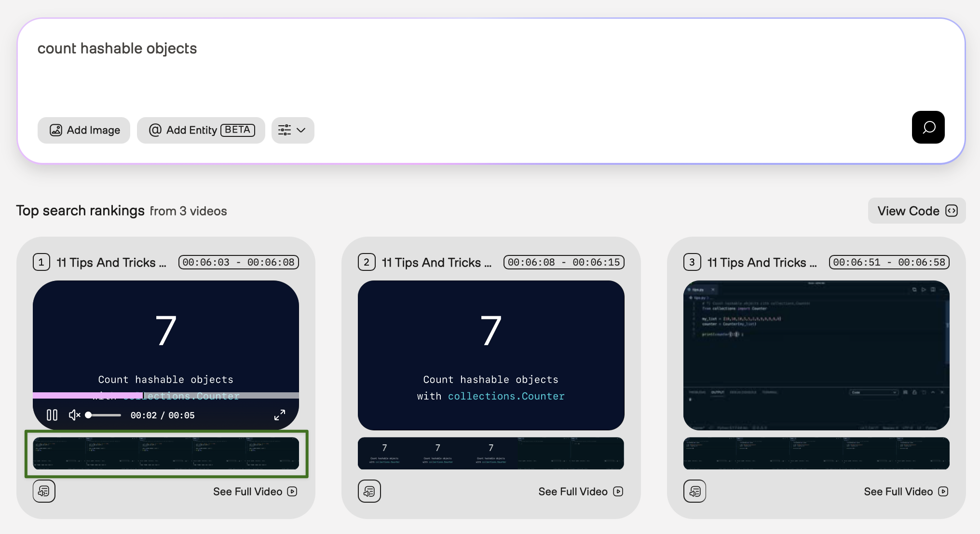Screen dimensions: 980x534
Task: Click the Add Image button
Action: click(x=84, y=130)
